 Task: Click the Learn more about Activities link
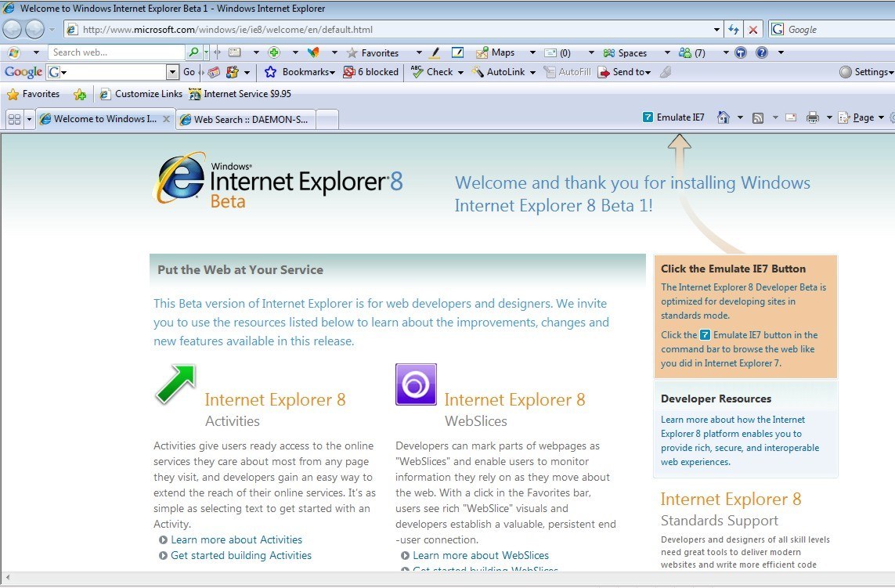point(236,539)
